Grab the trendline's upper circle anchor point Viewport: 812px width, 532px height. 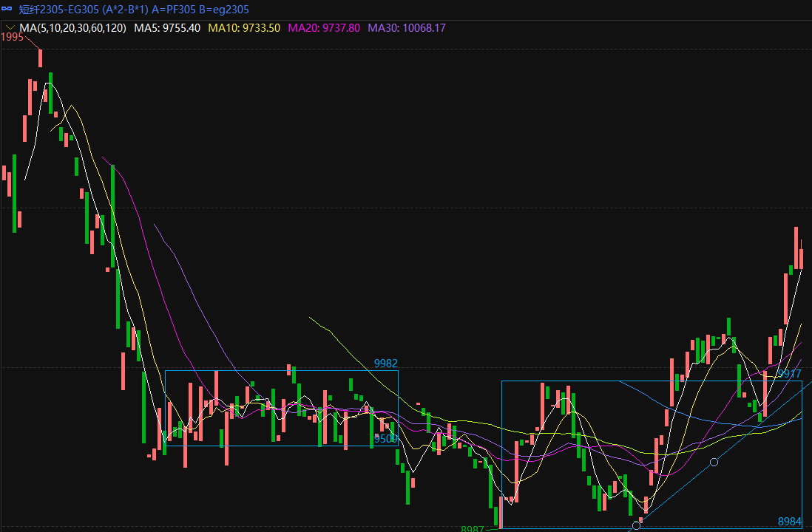tap(714, 462)
